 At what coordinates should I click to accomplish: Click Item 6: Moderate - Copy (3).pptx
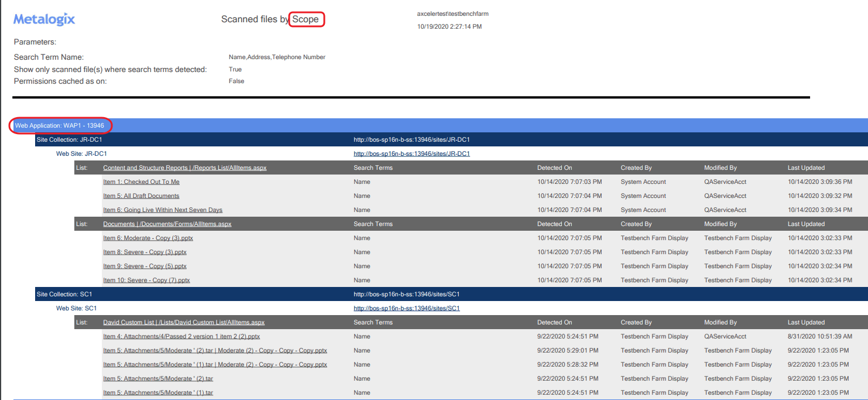147,238
